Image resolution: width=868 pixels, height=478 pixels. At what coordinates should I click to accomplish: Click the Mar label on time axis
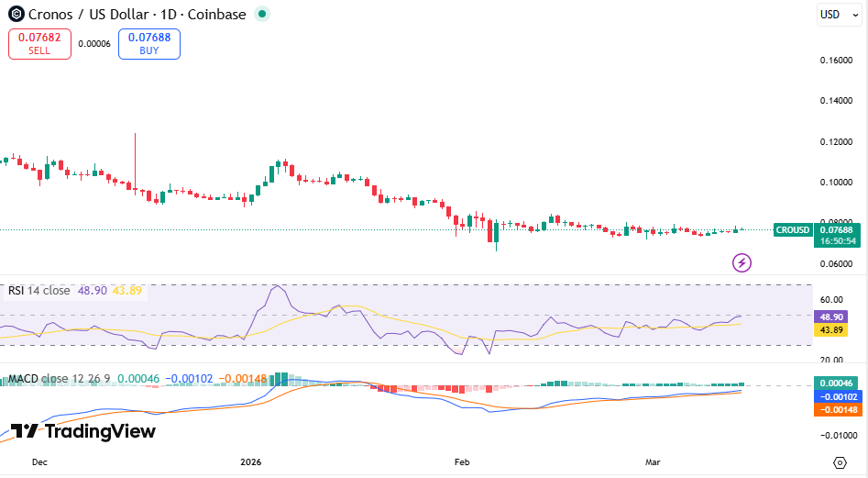(x=654, y=461)
